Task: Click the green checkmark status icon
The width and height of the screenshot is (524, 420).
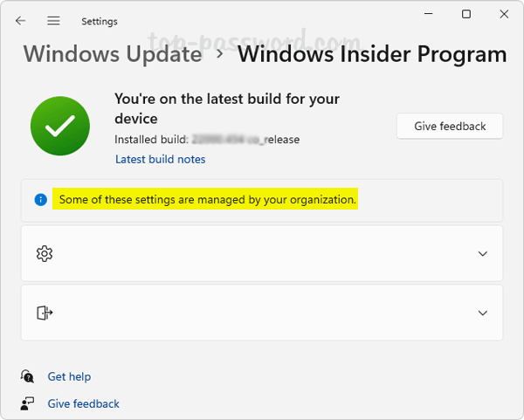Action: coord(60,127)
